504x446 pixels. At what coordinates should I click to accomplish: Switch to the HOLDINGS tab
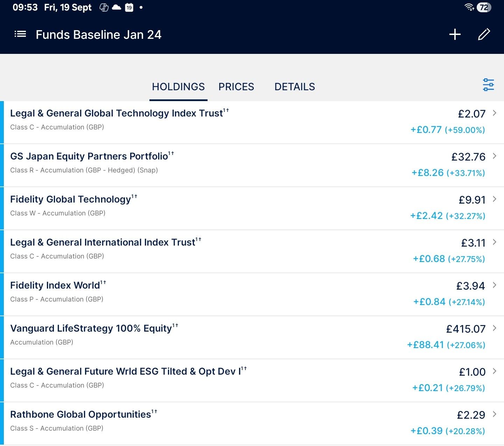pyautogui.click(x=178, y=87)
